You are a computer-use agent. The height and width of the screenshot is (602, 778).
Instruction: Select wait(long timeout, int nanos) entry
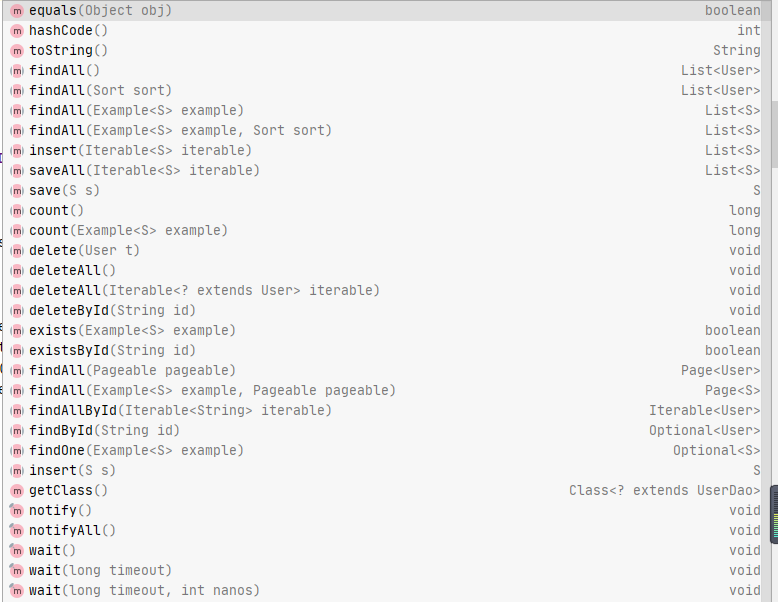(145, 590)
